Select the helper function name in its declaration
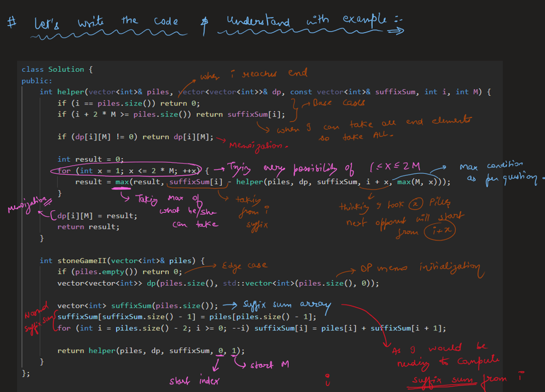This screenshot has width=545, height=392. pyautogui.click(x=69, y=92)
